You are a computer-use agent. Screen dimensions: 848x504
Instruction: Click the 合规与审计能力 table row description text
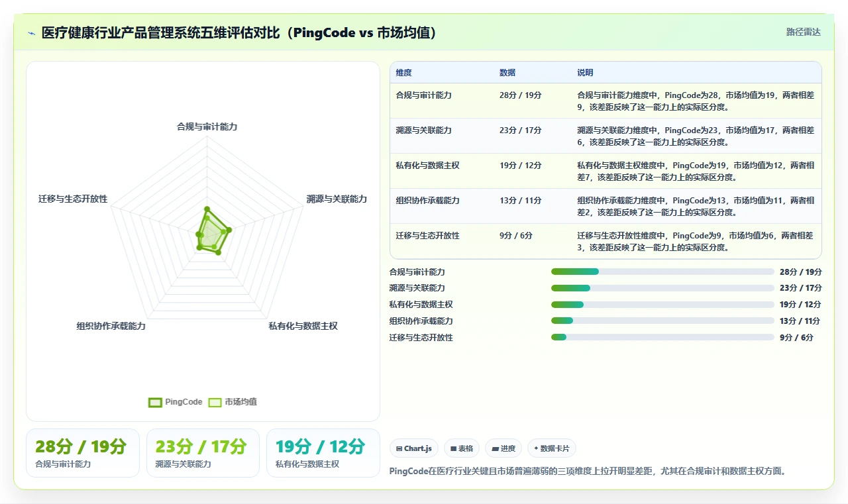point(696,101)
